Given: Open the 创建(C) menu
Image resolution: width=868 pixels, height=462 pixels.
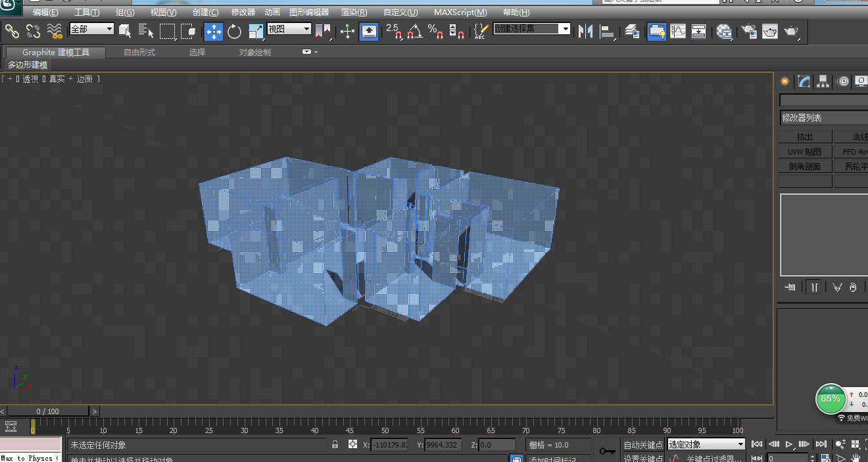Looking at the screenshot, I should pos(206,12).
